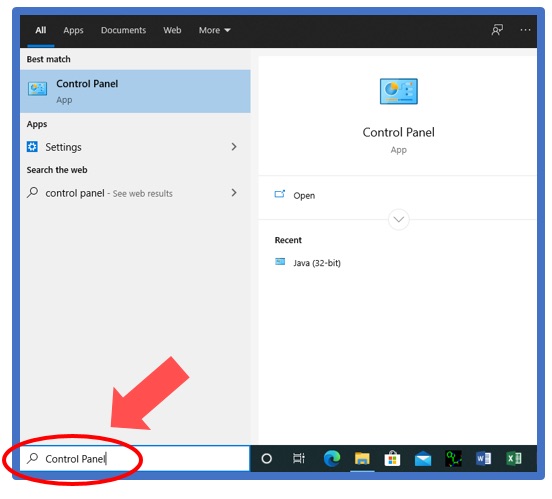This screenshot has width=552, height=499.
Task: Open the Control Panel best match result
Action: 135,91
